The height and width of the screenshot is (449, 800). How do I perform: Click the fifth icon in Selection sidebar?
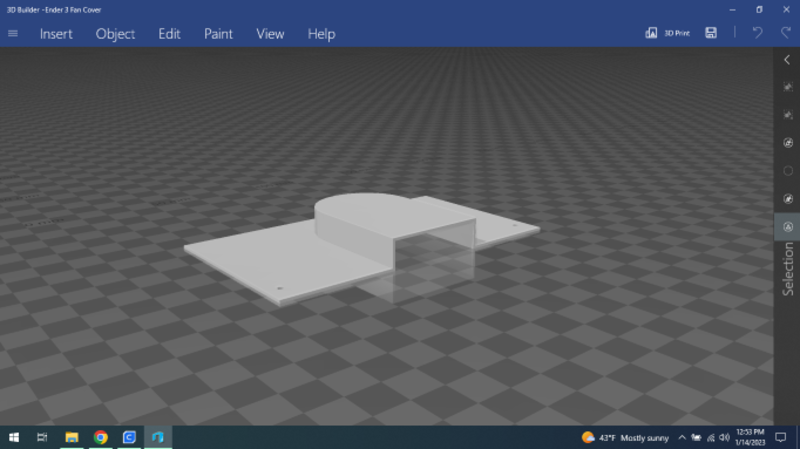787,199
